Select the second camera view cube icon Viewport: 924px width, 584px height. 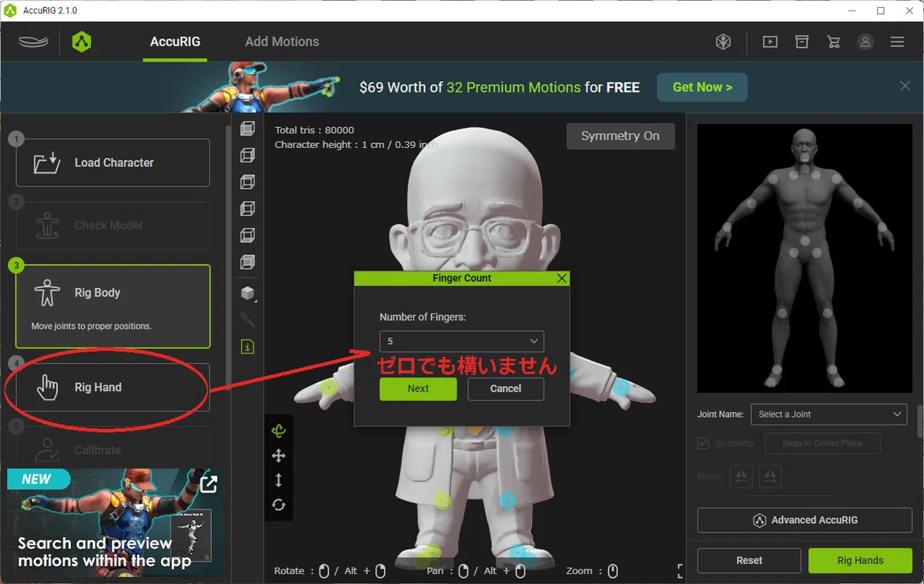(247, 155)
